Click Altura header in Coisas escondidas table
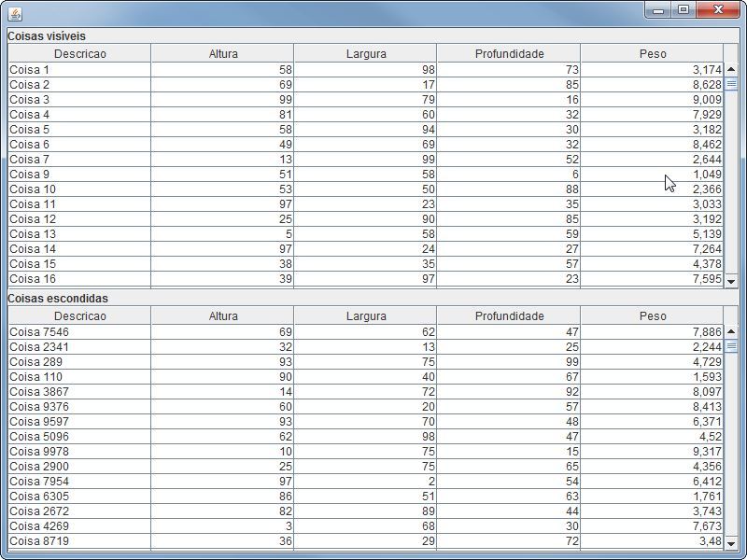747x560 pixels. coord(222,315)
